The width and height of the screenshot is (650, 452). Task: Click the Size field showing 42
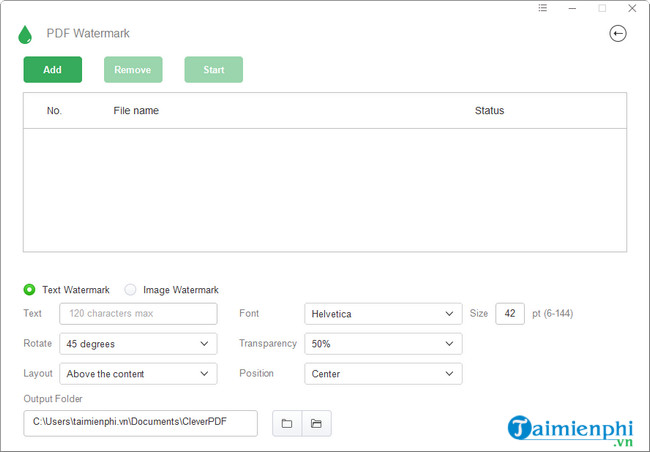click(510, 313)
